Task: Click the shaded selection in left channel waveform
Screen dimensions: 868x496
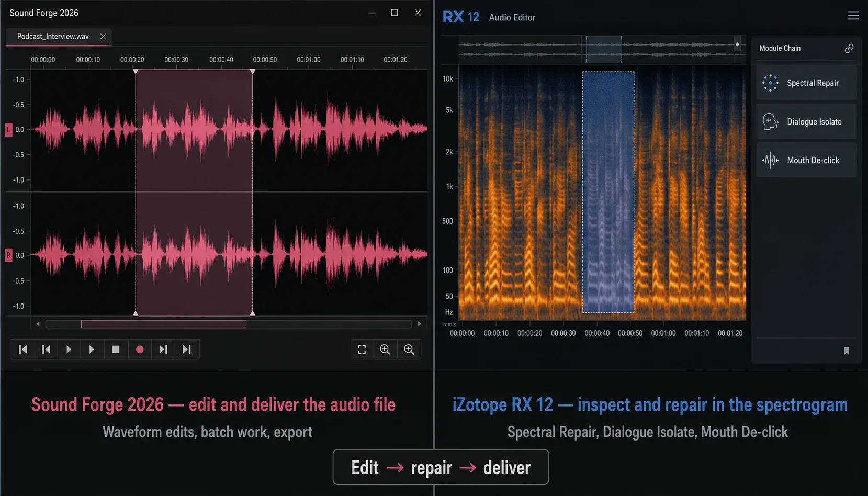Action: point(194,131)
